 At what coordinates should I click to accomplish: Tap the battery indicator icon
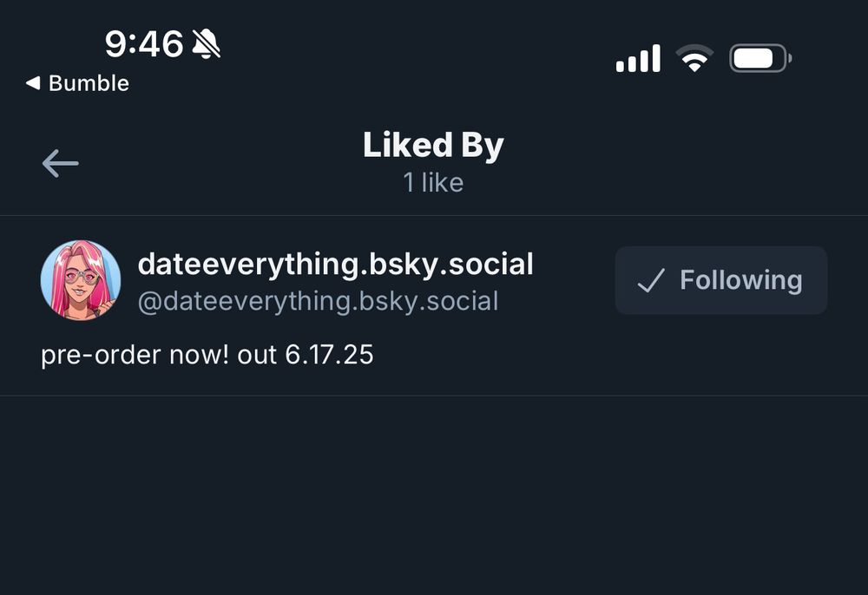tap(759, 59)
